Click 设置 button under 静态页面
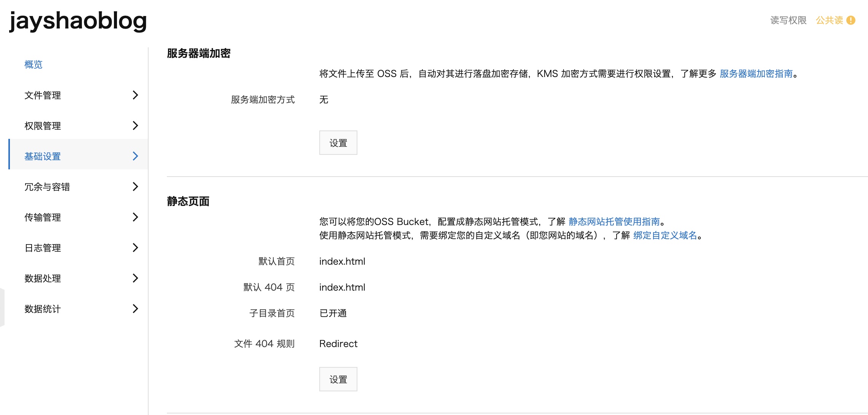868x415 pixels. tap(338, 380)
